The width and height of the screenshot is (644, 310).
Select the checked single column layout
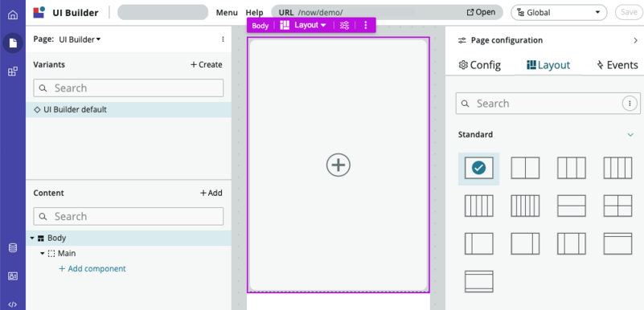click(478, 168)
